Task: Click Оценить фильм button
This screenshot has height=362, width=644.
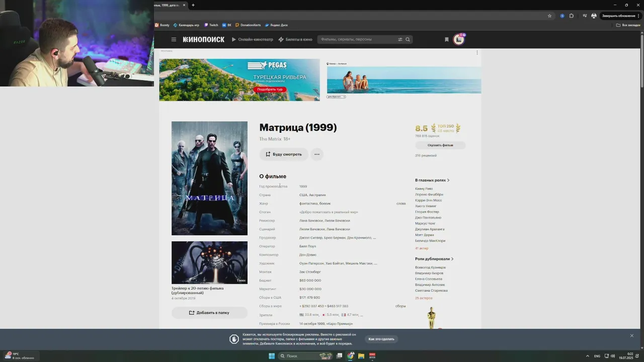Action: [440, 145]
